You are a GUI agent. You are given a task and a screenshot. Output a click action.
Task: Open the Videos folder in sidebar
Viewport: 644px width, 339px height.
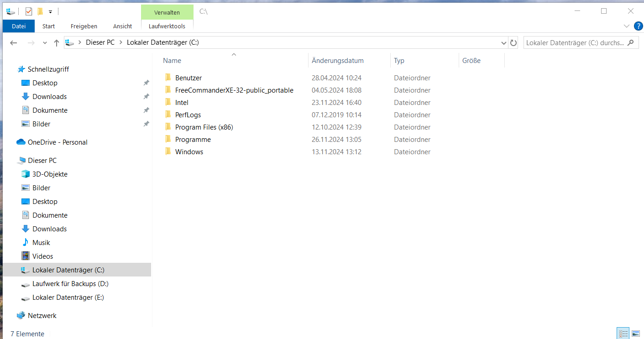tap(42, 256)
